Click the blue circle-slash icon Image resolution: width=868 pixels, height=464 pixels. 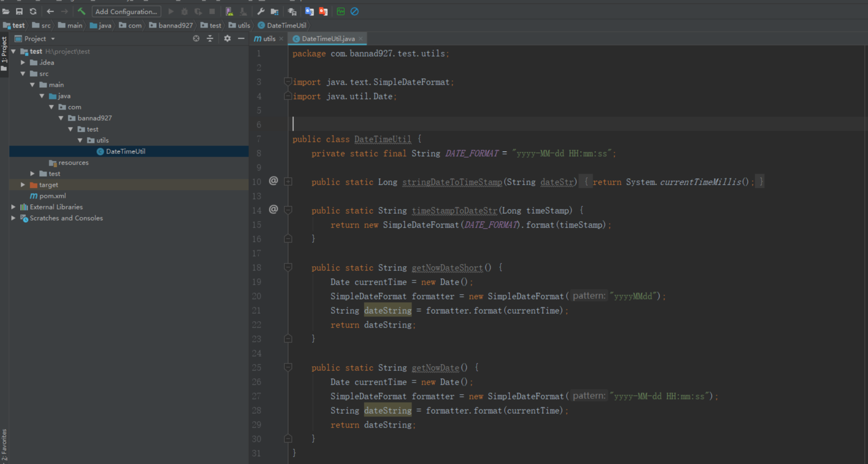(x=354, y=11)
